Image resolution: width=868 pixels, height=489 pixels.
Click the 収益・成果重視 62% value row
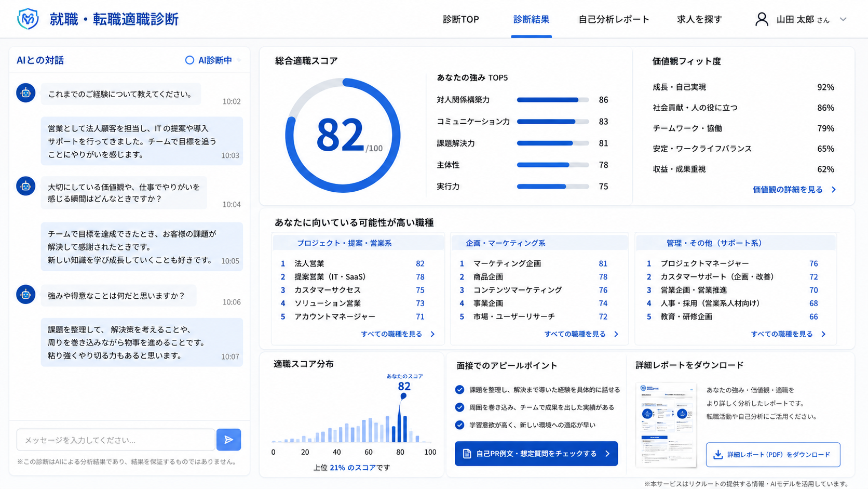(743, 169)
